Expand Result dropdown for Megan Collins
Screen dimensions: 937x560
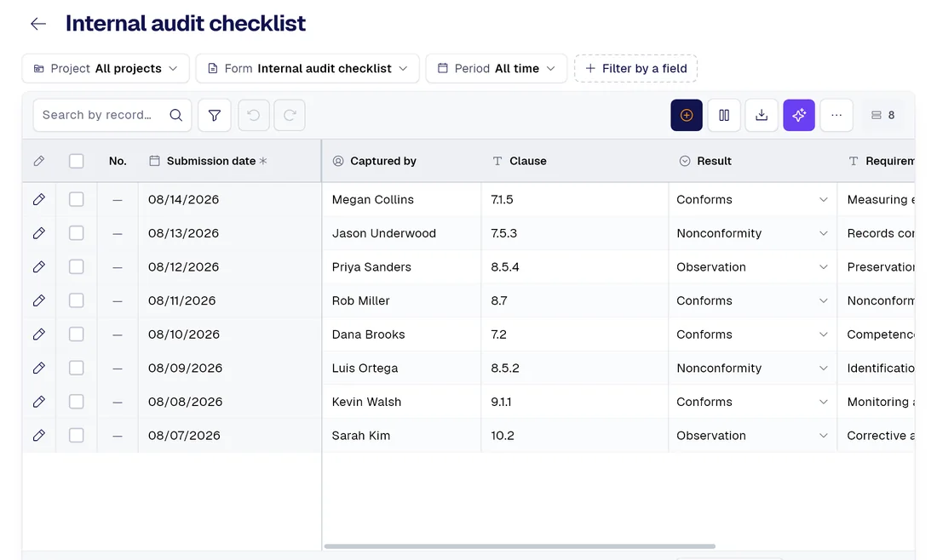pyautogui.click(x=824, y=199)
